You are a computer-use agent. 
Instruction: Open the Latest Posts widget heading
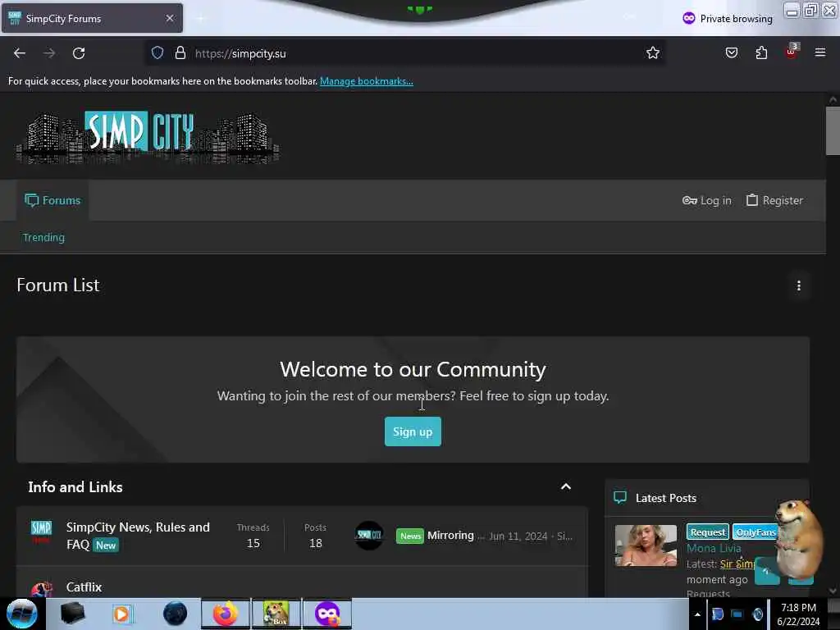pos(666,498)
